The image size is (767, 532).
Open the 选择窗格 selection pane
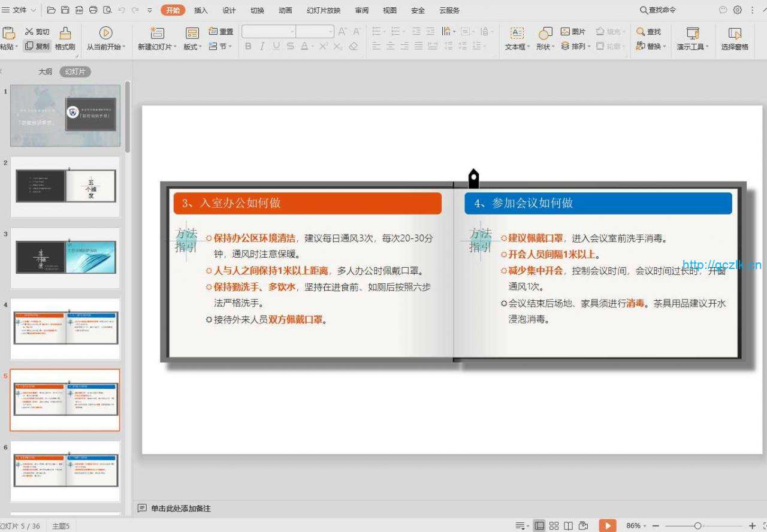[734, 34]
